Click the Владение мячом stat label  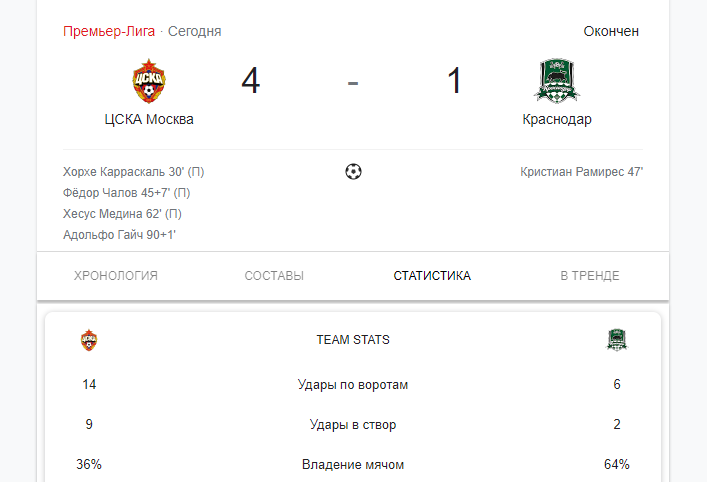click(x=353, y=464)
